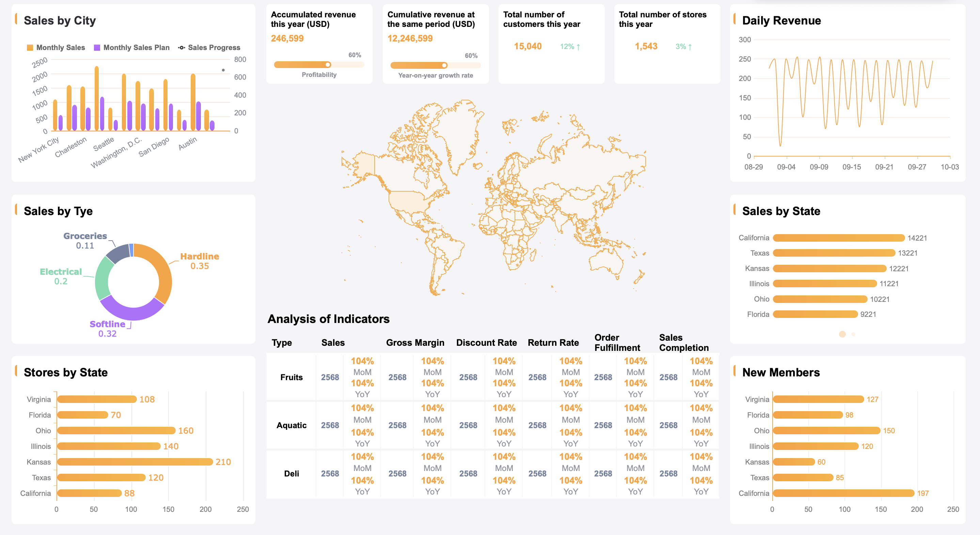This screenshot has width=980, height=535.
Task: Click the Year-on-year growth rate slider handle
Action: tap(444, 65)
